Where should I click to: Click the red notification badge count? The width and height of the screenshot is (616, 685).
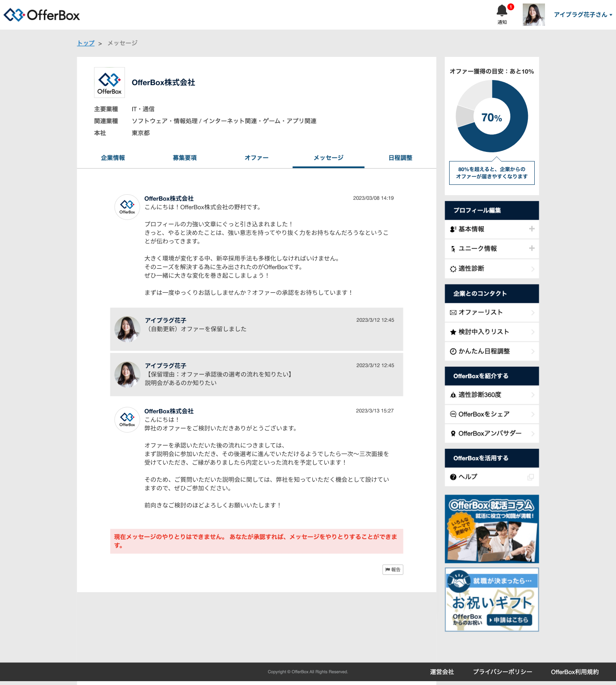pyautogui.click(x=510, y=7)
